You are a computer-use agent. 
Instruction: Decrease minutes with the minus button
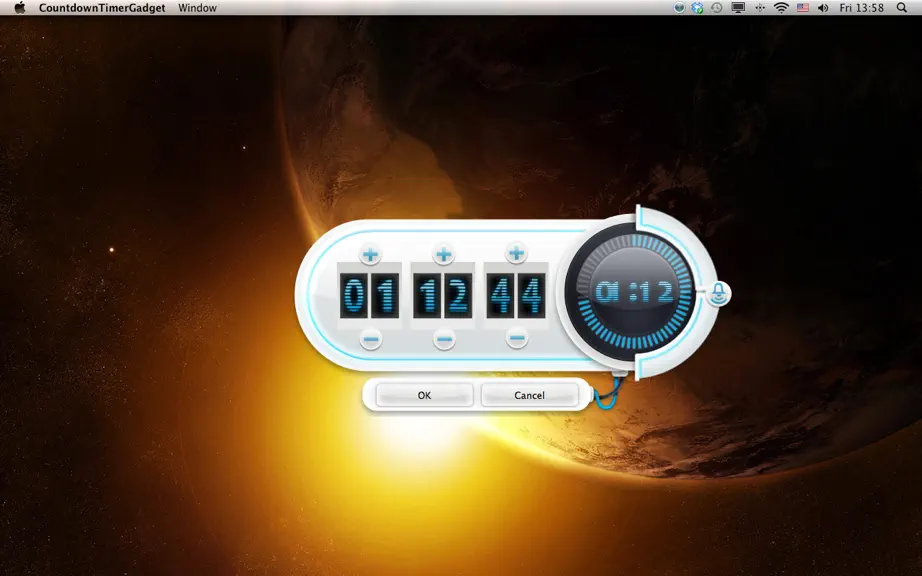click(444, 339)
